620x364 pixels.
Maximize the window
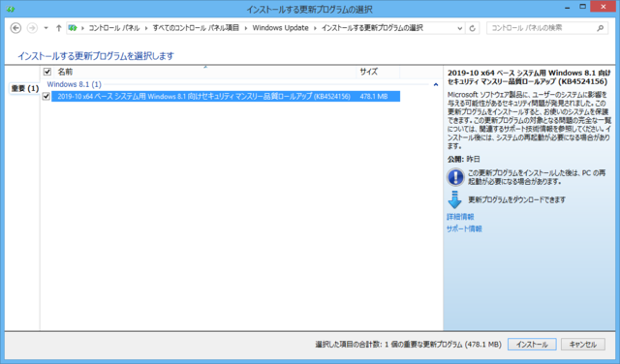582,7
